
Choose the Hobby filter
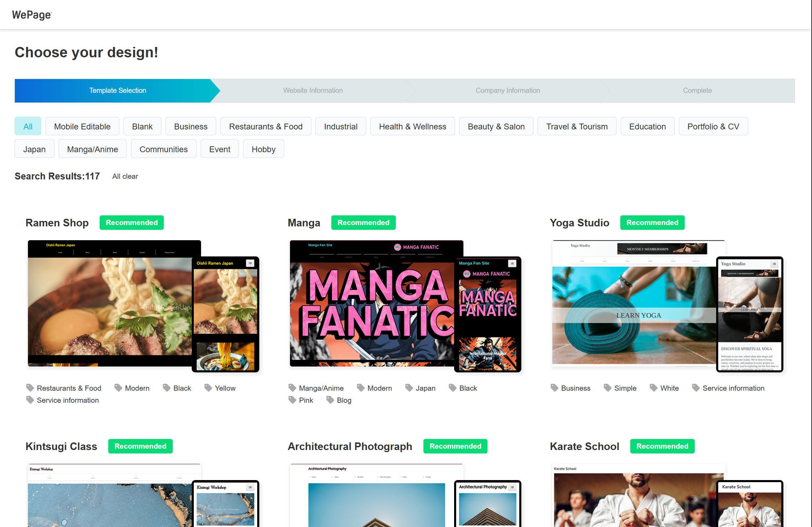tap(263, 149)
